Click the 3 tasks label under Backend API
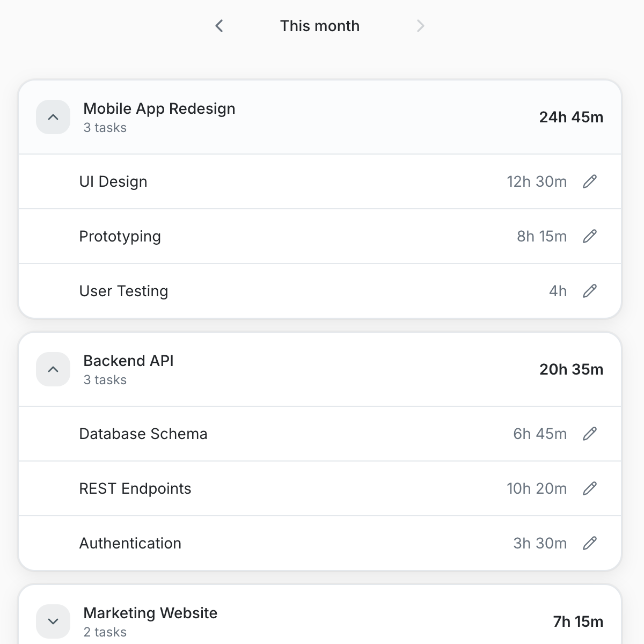Image resolution: width=644 pixels, height=644 pixels. coord(105,380)
